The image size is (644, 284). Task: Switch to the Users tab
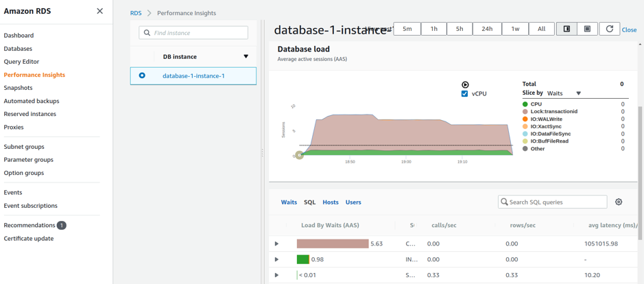pos(353,202)
